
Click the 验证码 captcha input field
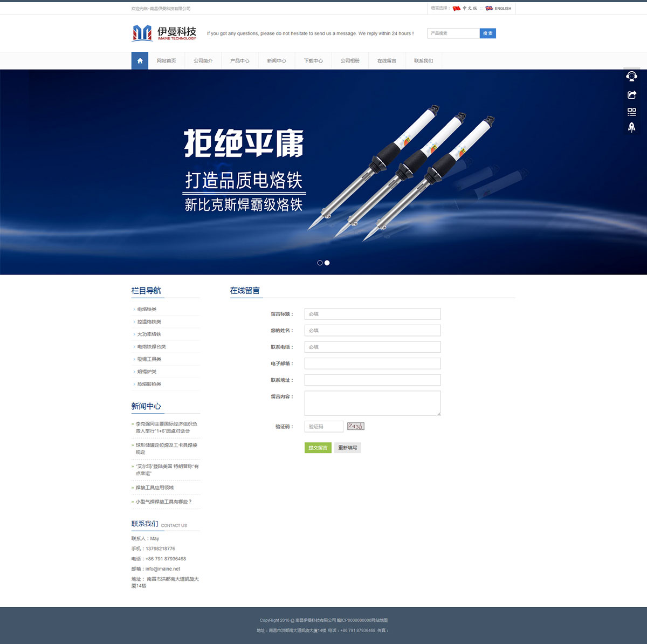pos(324,427)
